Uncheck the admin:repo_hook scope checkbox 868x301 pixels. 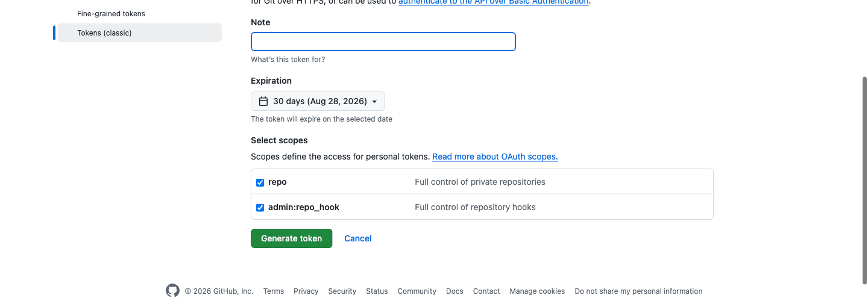pos(260,208)
